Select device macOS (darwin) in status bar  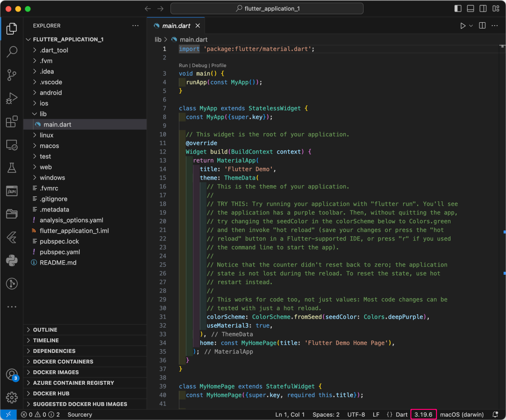pos(462,415)
